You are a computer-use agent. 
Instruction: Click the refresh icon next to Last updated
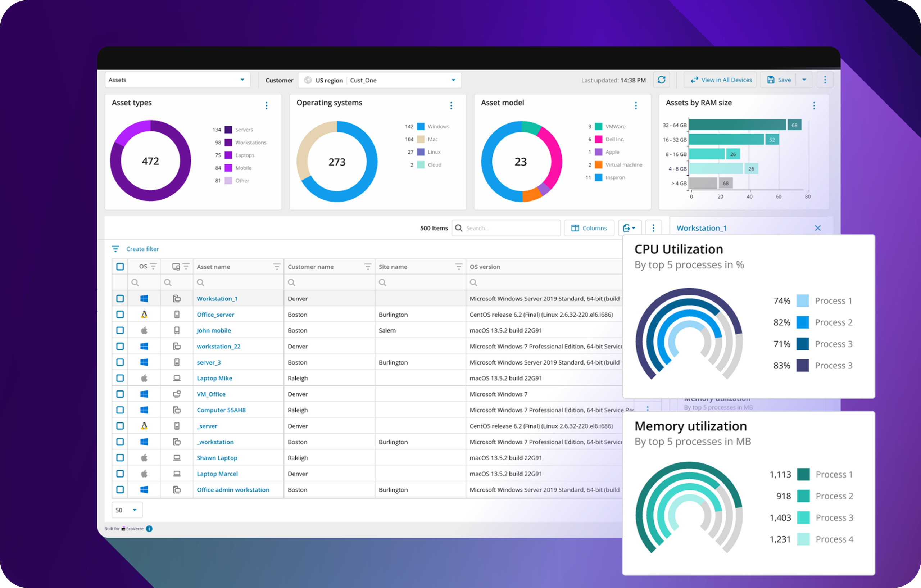point(661,80)
